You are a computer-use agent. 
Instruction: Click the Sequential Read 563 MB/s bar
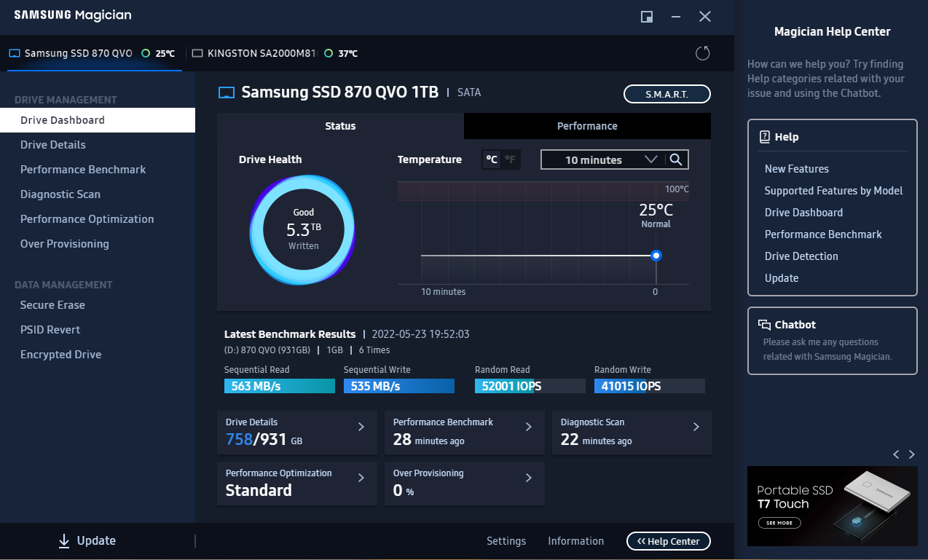pyautogui.click(x=280, y=386)
